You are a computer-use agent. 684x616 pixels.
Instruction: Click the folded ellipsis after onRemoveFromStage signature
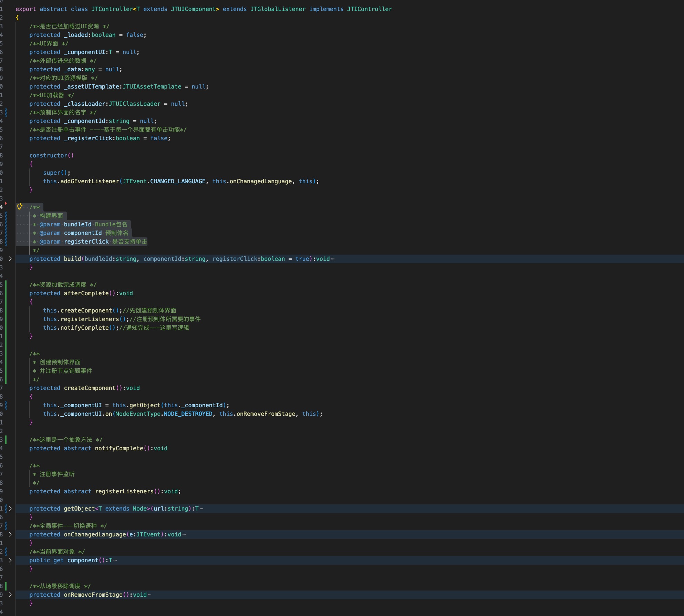pyautogui.click(x=149, y=595)
